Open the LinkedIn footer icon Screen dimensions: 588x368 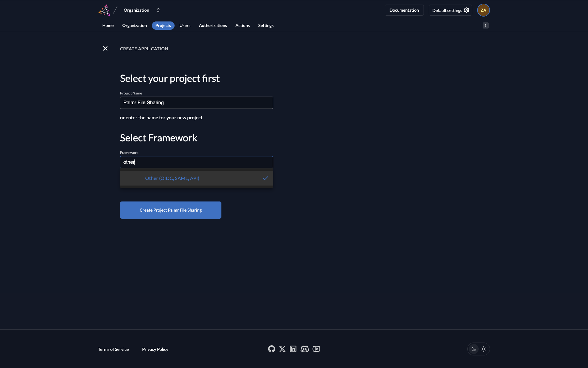click(x=293, y=349)
